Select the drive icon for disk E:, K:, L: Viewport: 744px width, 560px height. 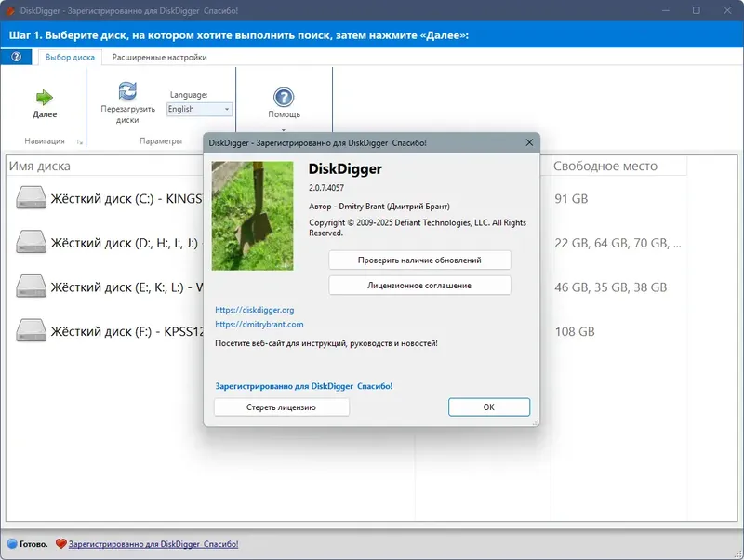tap(32, 287)
